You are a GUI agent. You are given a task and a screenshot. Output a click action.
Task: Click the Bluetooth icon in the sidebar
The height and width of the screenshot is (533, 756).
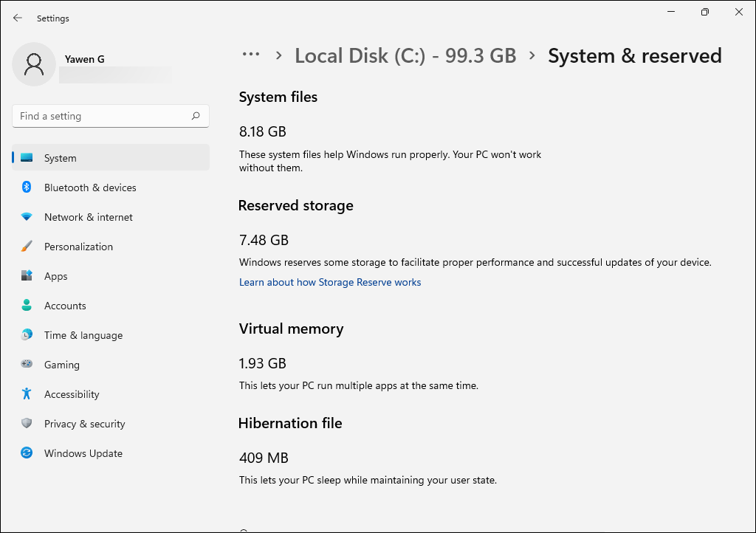pyautogui.click(x=27, y=187)
